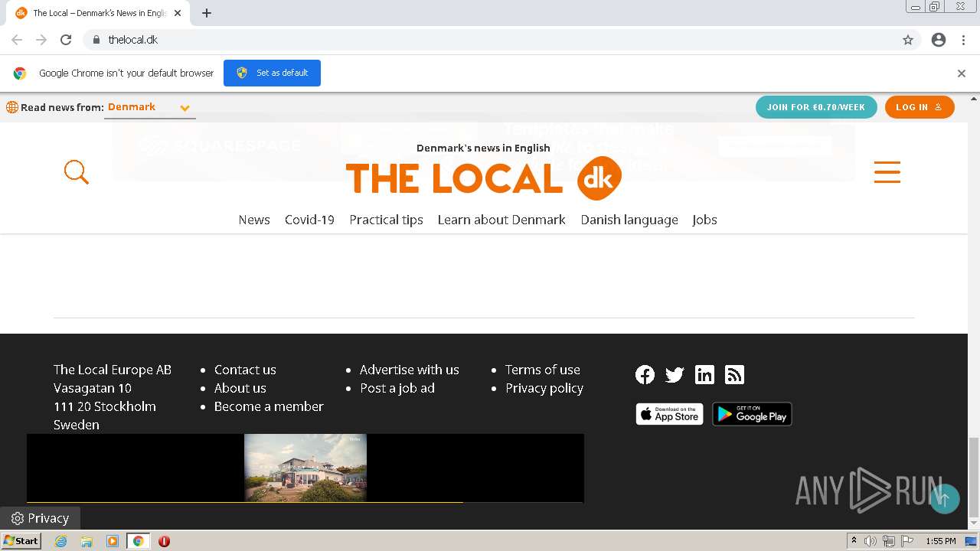Click the Chrome taskbar button

point(138,541)
